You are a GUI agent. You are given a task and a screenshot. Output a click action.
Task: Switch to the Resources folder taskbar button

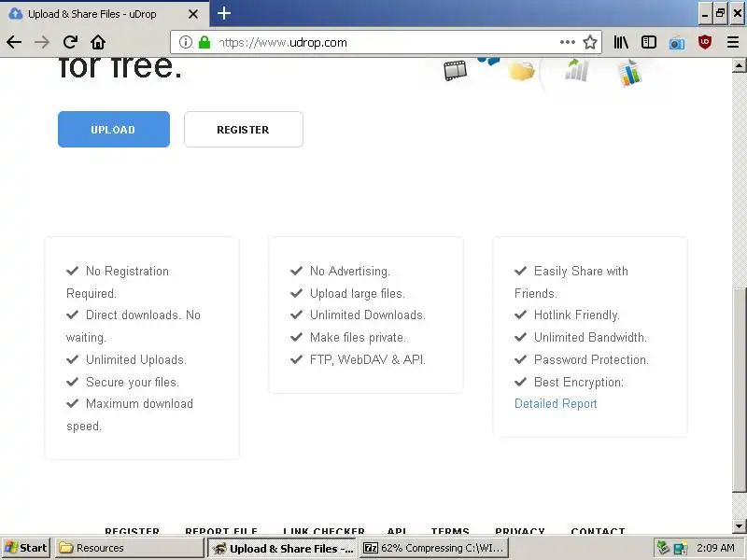[x=130, y=548]
